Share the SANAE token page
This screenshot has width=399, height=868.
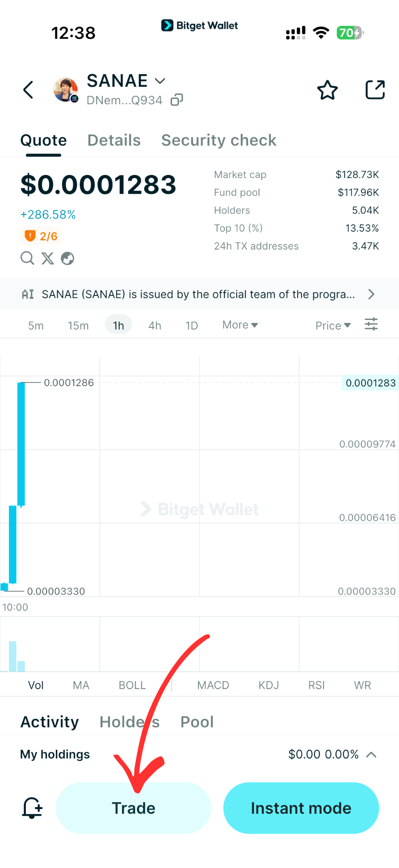click(x=375, y=89)
